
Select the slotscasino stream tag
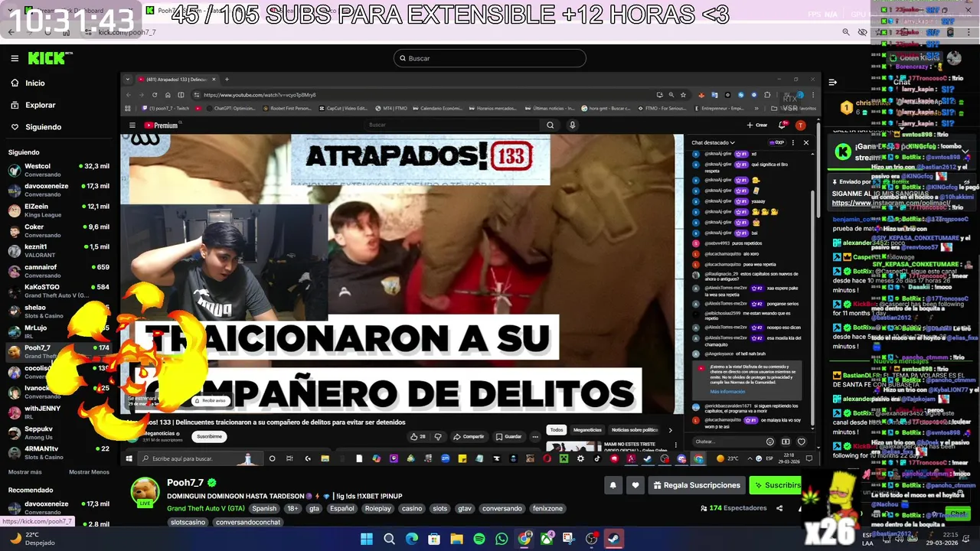tap(188, 522)
